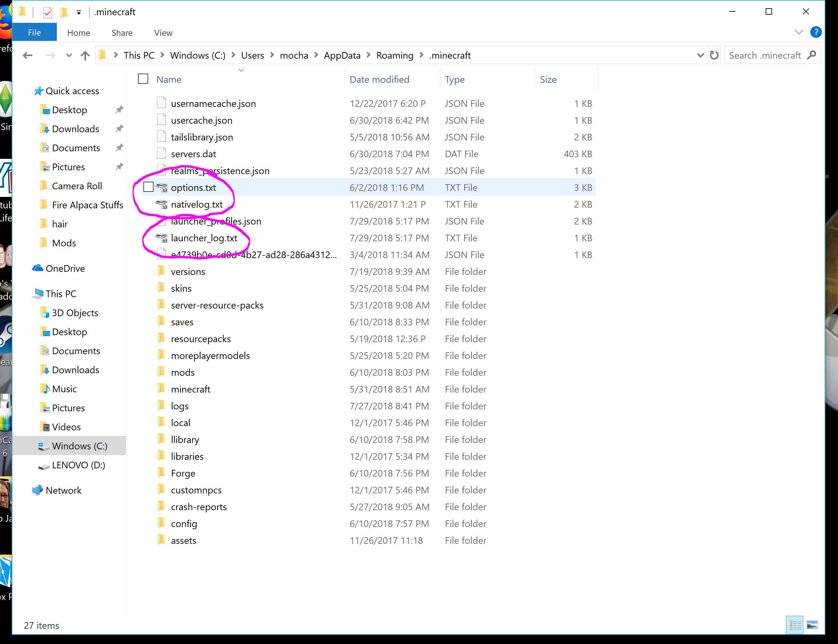Click the Properties icon in title bar
838x644 pixels.
click(x=48, y=12)
